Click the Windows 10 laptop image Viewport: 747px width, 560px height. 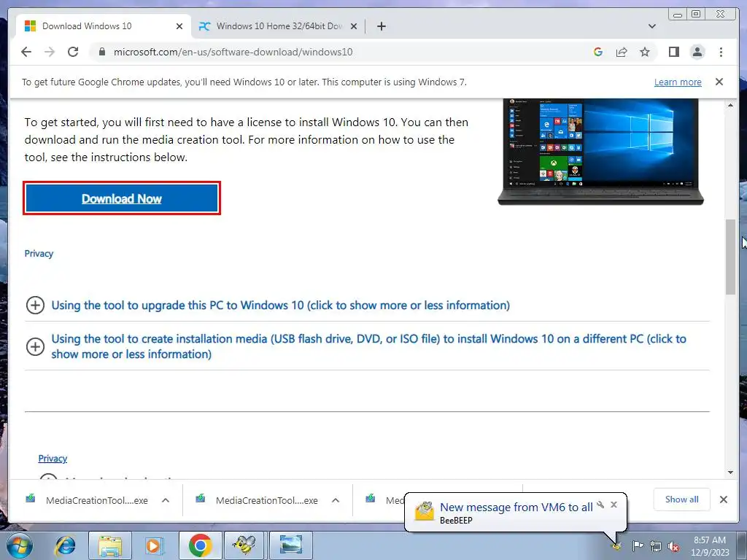coord(600,152)
